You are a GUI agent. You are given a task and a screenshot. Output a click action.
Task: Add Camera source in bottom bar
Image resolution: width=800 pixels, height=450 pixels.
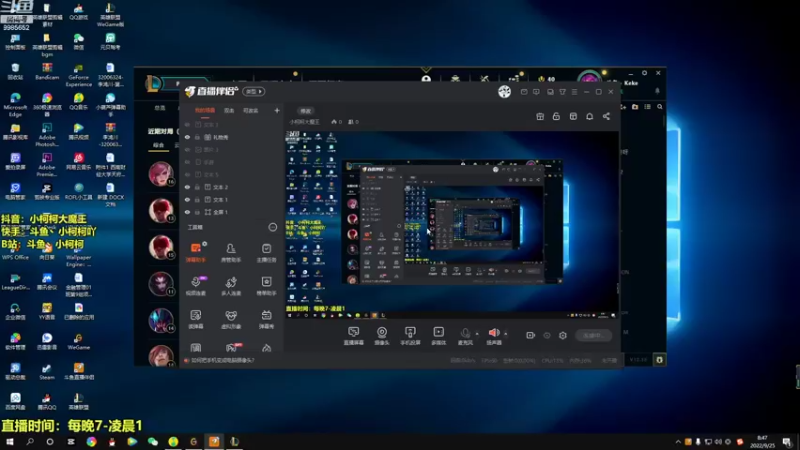[382, 336]
